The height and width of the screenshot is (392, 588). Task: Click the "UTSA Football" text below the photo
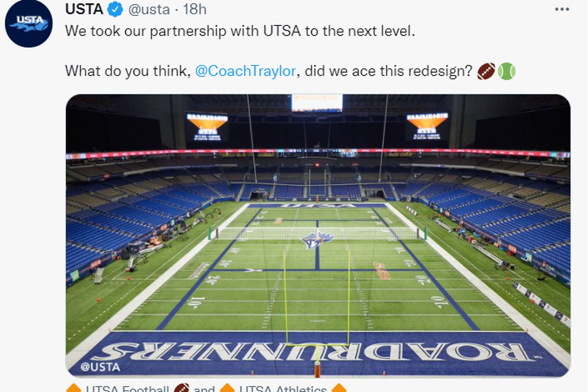click(127, 388)
